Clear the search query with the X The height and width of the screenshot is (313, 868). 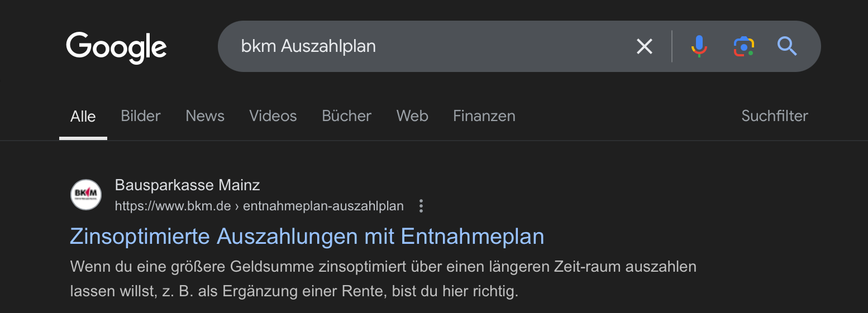(x=644, y=46)
